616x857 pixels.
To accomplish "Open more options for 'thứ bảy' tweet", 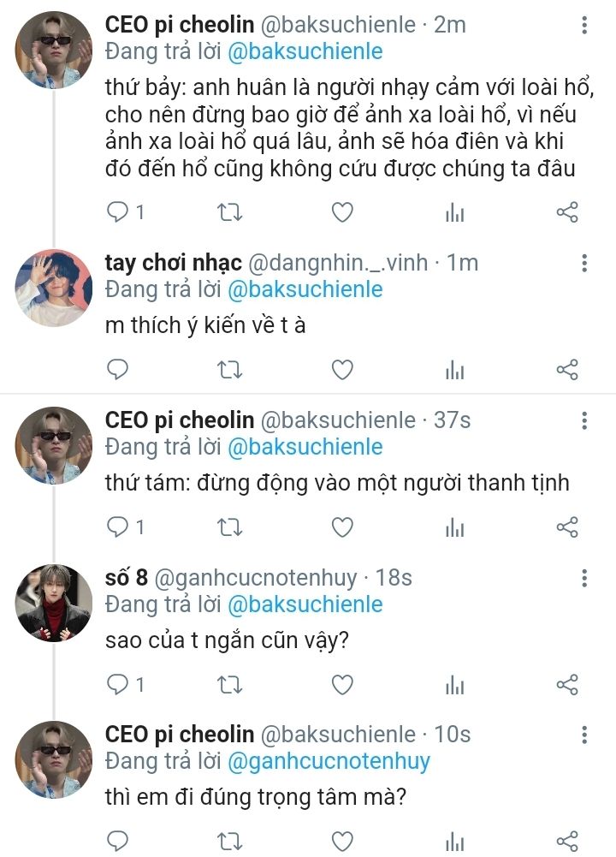I will click(584, 26).
